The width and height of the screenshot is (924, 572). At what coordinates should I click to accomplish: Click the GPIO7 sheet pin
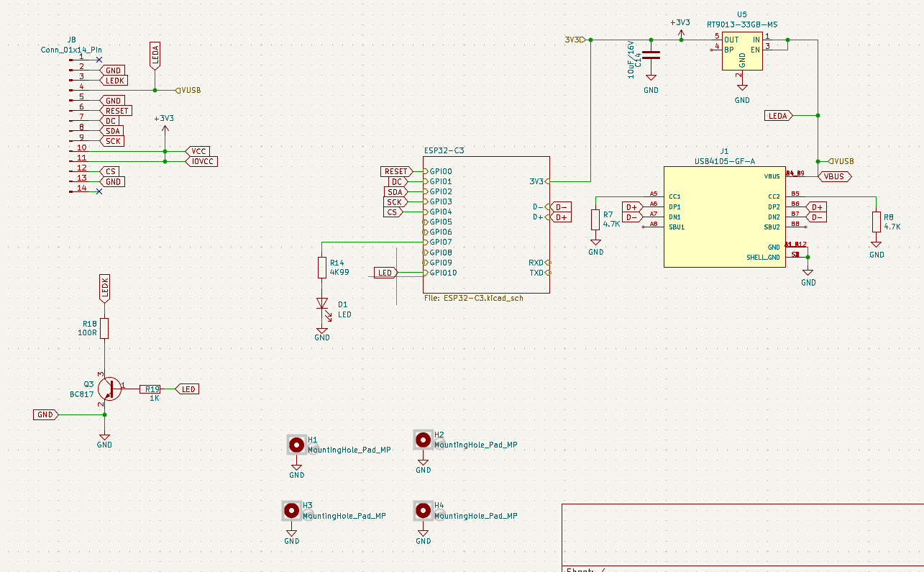438,242
